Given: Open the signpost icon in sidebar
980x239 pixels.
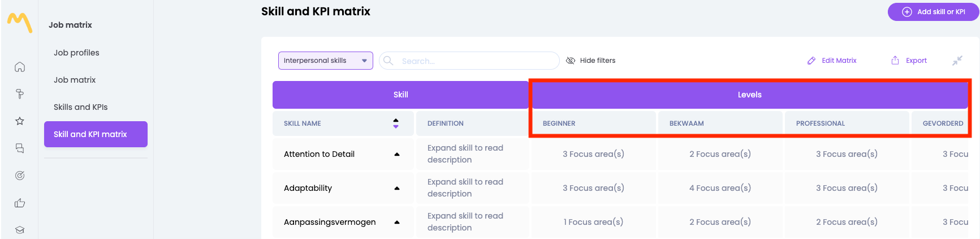Looking at the screenshot, I should click(20, 94).
